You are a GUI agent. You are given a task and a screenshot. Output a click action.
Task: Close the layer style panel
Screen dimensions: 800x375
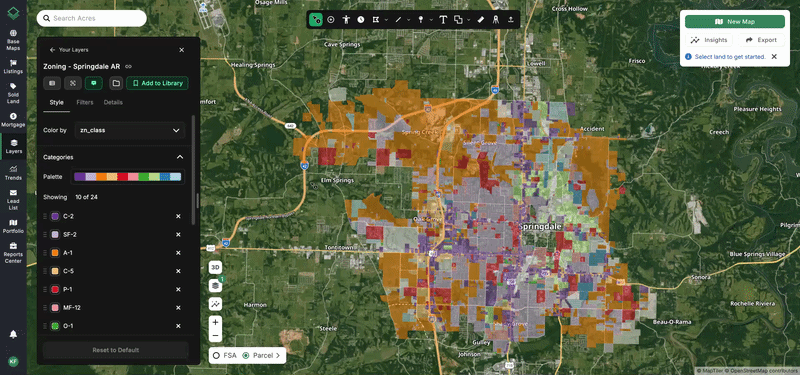[182, 50]
